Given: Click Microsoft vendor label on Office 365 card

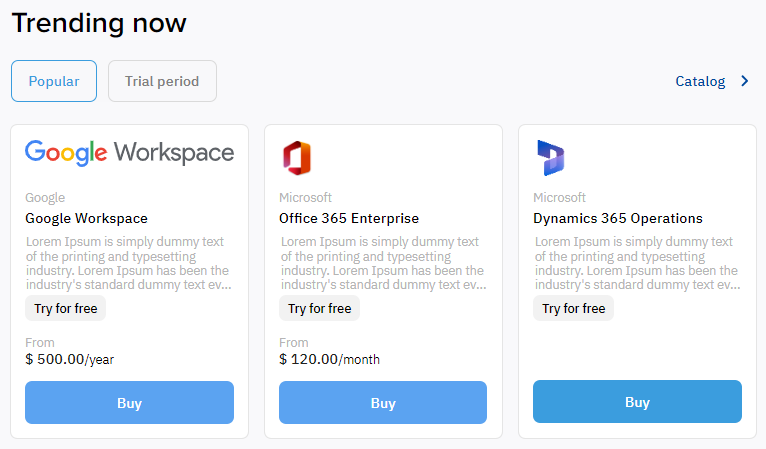Looking at the screenshot, I should pyautogui.click(x=305, y=197).
